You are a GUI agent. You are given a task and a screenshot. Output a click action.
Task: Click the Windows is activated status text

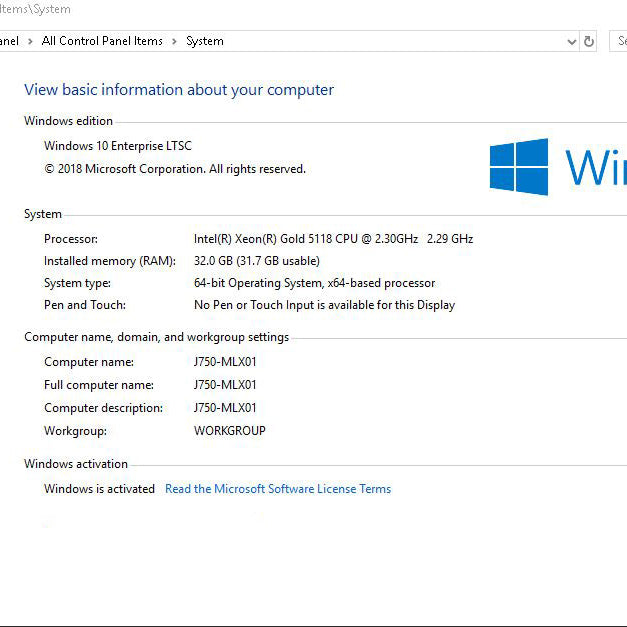point(99,489)
